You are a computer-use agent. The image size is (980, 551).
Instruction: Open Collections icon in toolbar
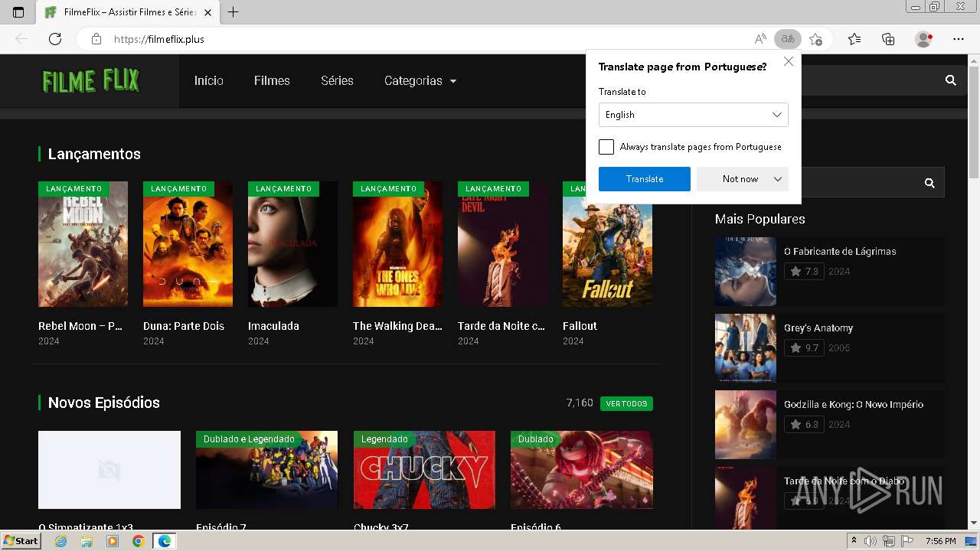coord(888,39)
